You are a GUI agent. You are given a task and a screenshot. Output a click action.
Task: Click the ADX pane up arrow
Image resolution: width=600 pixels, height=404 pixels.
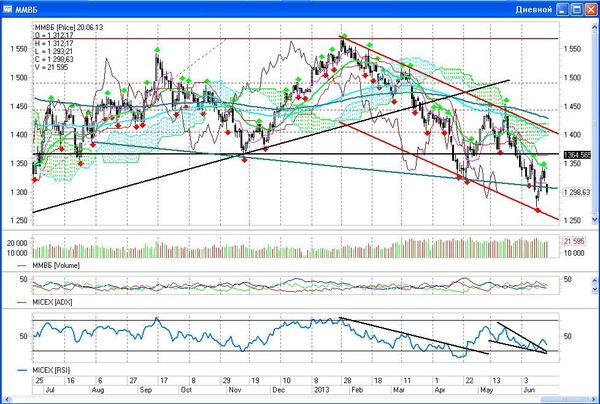[x=595, y=281]
